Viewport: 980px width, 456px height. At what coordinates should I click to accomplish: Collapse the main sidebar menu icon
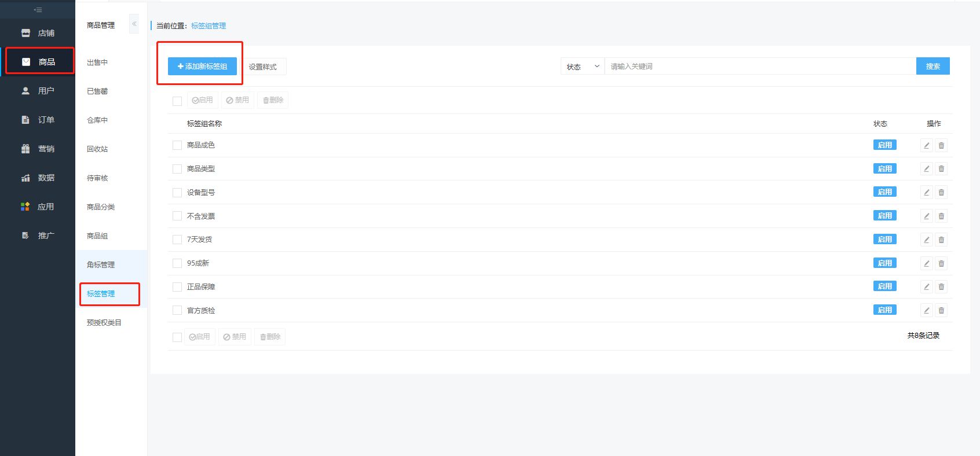tap(38, 10)
